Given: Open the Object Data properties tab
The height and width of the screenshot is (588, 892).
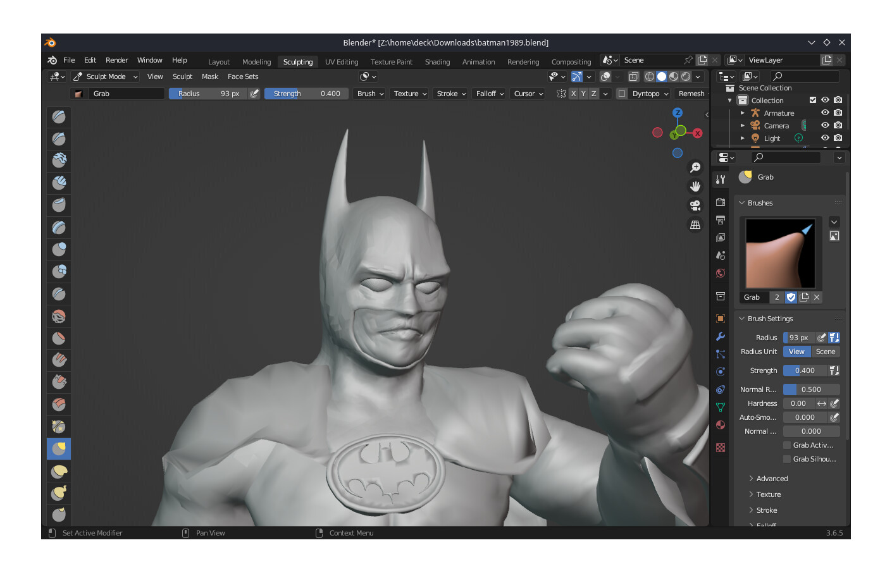Looking at the screenshot, I should tap(721, 407).
